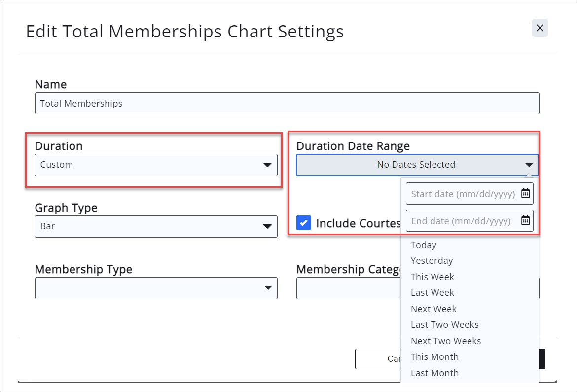Open the end date calendar picker
Image resolution: width=577 pixels, height=392 pixels.
pyautogui.click(x=526, y=220)
